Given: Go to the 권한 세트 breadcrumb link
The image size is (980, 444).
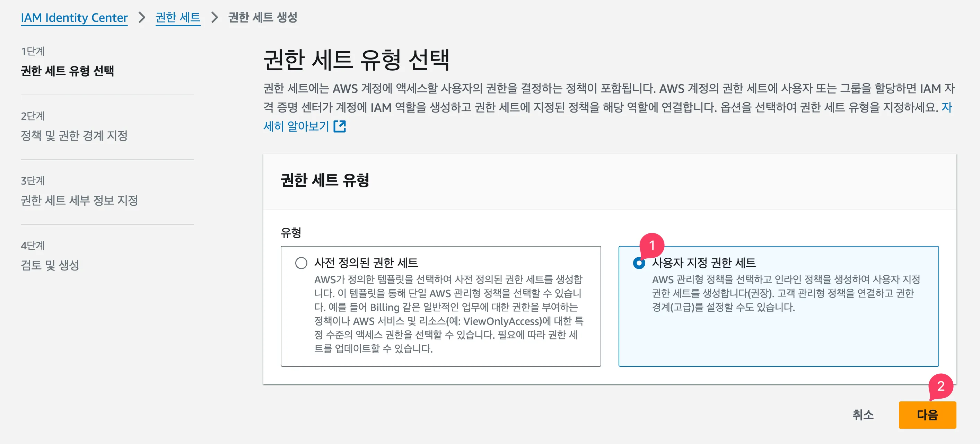Looking at the screenshot, I should pyautogui.click(x=178, y=17).
